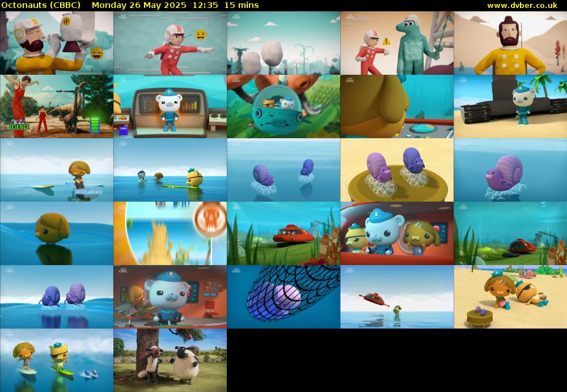Open thumbnail of Captain Barnacles at control desk
567x392 pixels.
pyautogui.click(x=170, y=106)
